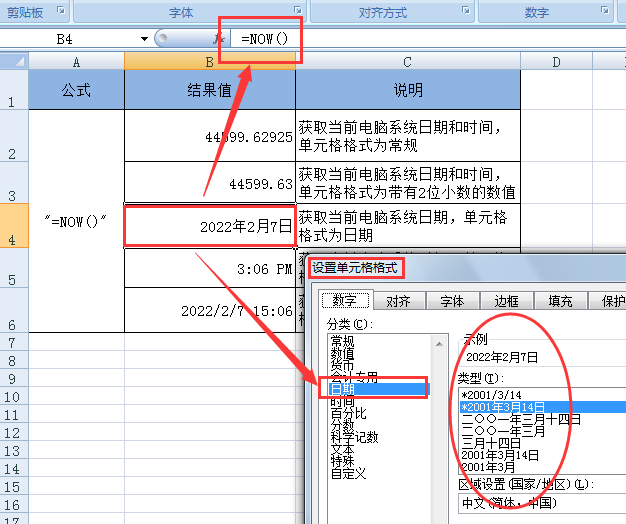Select 时间 in category list
The width and height of the screenshot is (626, 524).
tap(342, 401)
